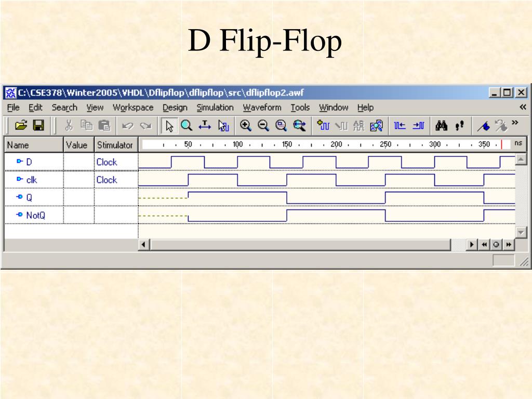532x399 pixels.
Task: Click horizontal scrollbar left arrow
Action: tap(143, 244)
